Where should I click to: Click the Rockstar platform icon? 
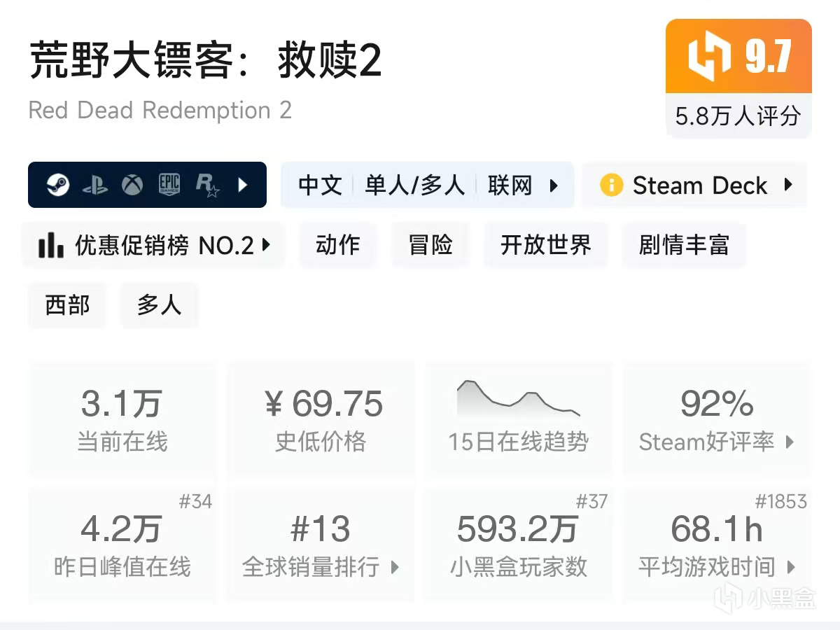click(x=207, y=185)
